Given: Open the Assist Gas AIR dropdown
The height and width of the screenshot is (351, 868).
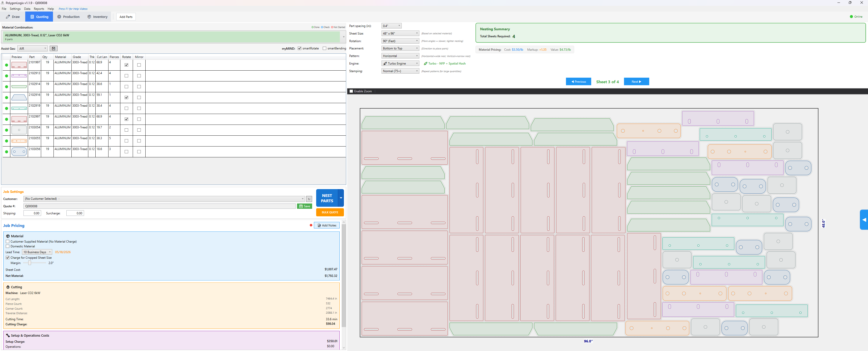Looking at the screenshot, I should [32, 48].
